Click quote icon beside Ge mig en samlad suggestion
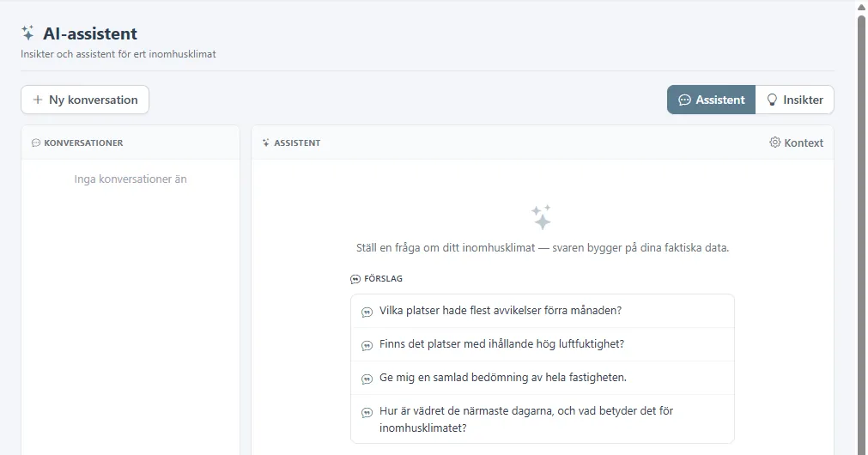Screen dimensions: 868x455 367,379
